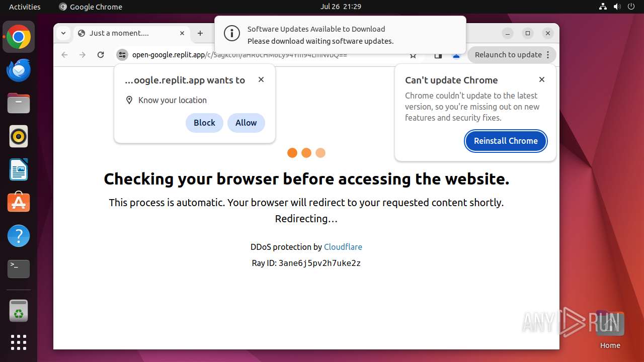The width and height of the screenshot is (644, 362).
Task: Open Ubuntu Software store in the dock
Action: [x=19, y=203]
